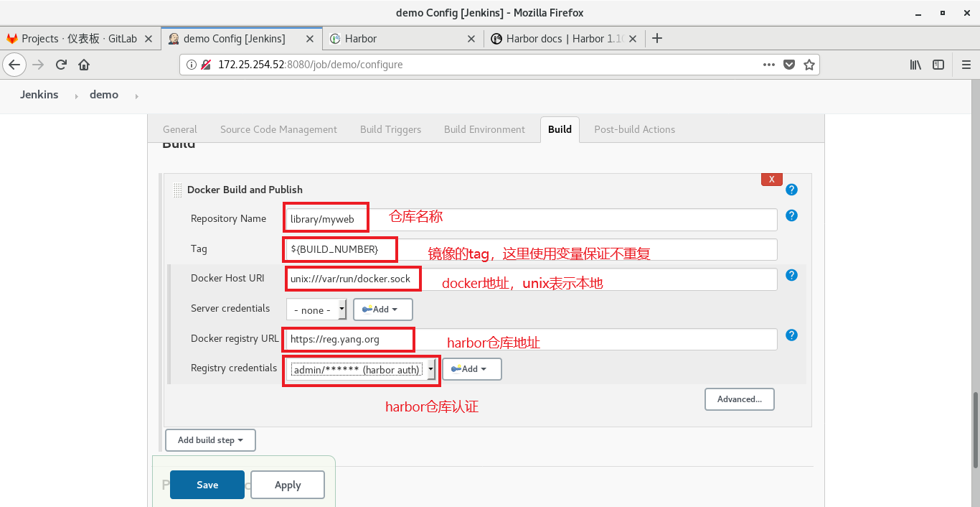Screen dimensions: 980x507
Task: Open page actions three-dot menu
Action: pyautogui.click(x=769, y=65)
